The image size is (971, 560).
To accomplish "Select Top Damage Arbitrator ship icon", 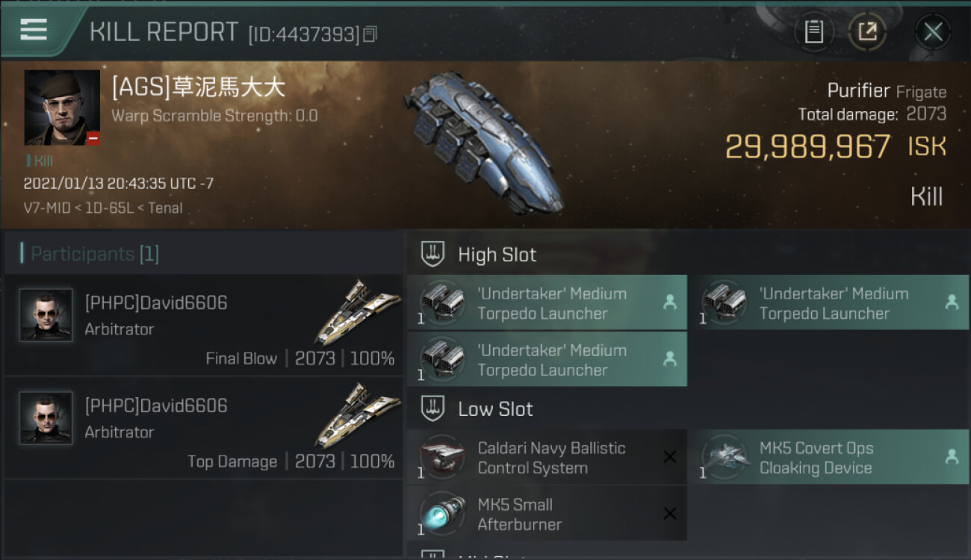I will (356, 415).
